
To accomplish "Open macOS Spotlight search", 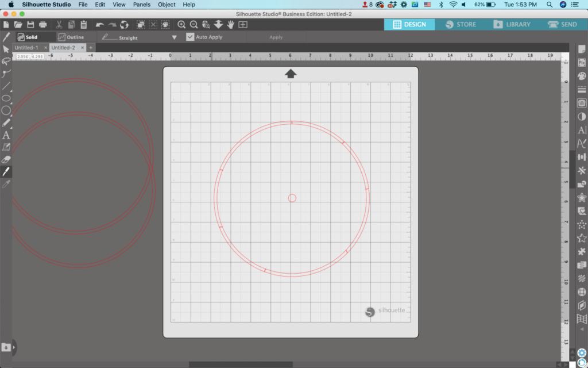I will [550, 5].
